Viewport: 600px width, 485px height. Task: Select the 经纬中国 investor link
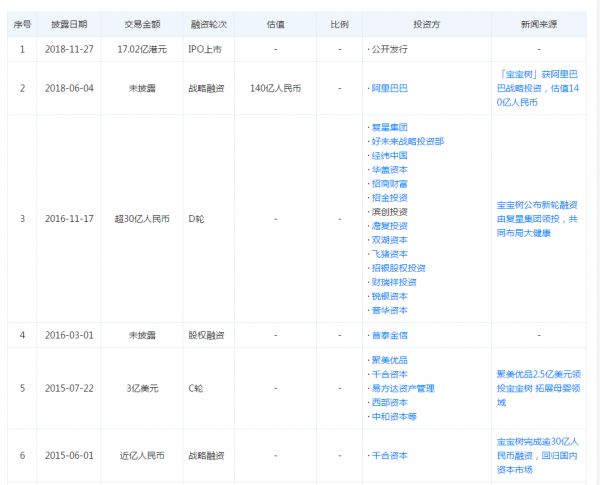(x=392, y=154)
